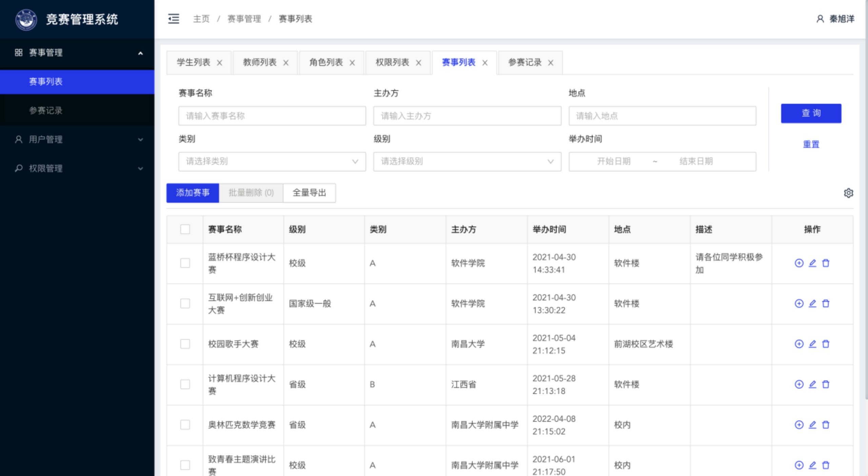This screenshot has height=476, width=868.
Task: Open the 请选择类别 category dropdown
Action: click(x=272, y=161)
